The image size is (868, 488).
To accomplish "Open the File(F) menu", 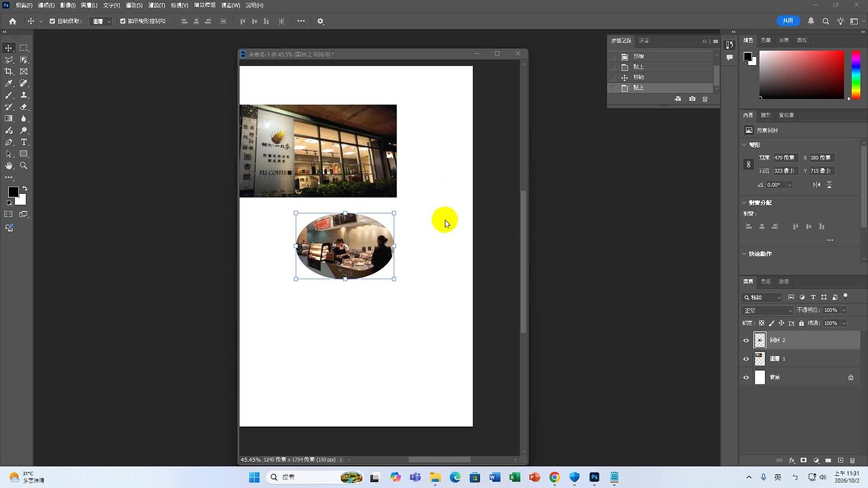I will click(x=24, y=5).
